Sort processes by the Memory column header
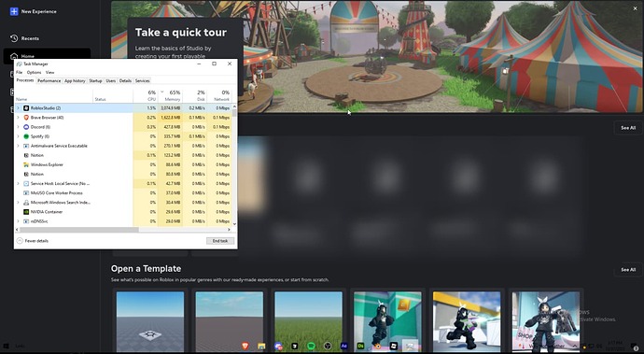Viewport: 644px width, 354px height. (x=170, y=95)
